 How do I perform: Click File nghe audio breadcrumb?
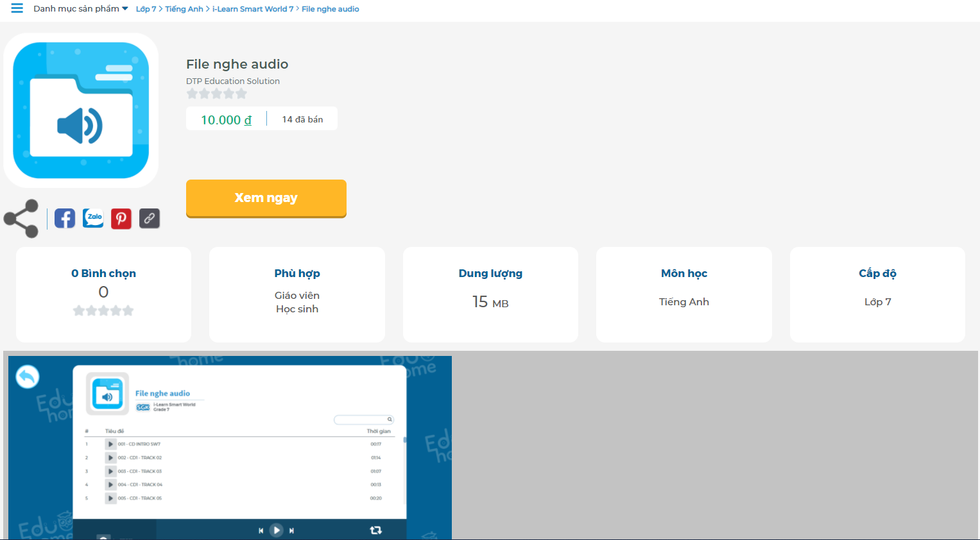click(x=331, y=9)
